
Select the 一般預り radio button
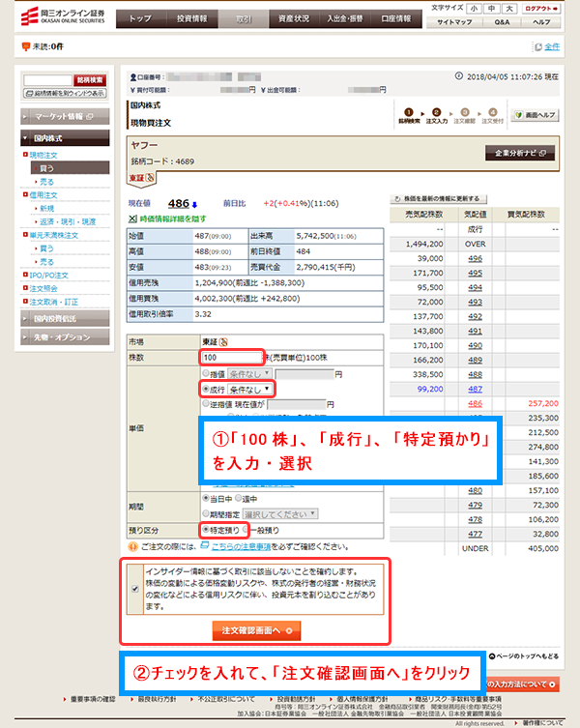click(x=246, y=529)
